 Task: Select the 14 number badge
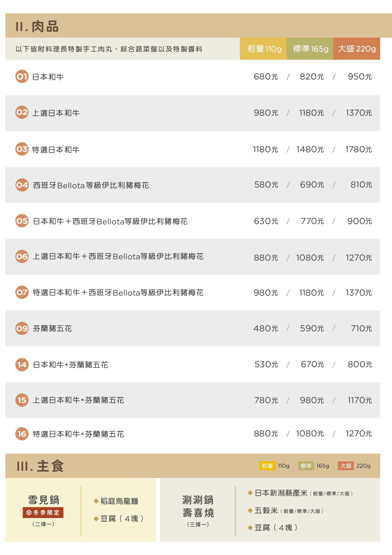[x=22, y=365]
